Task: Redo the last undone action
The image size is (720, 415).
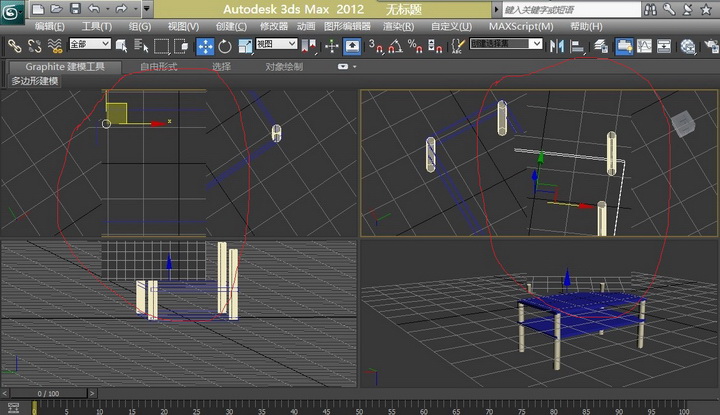Action: 121,9
